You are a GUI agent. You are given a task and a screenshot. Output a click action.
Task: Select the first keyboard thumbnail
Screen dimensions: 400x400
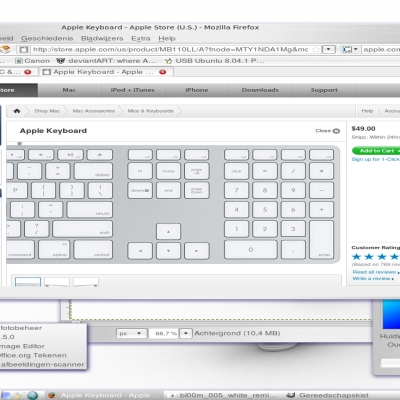point(28,282)
